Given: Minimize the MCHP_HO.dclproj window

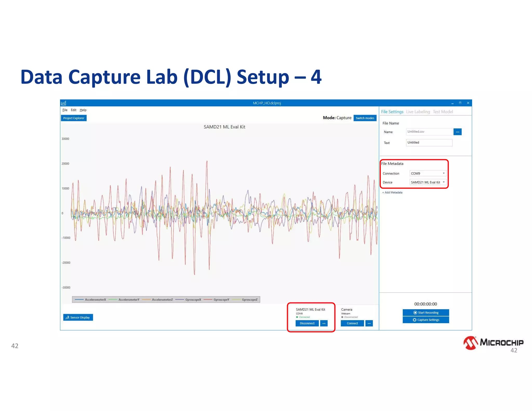Looking at the screenshot, I should tap(453, 103).
